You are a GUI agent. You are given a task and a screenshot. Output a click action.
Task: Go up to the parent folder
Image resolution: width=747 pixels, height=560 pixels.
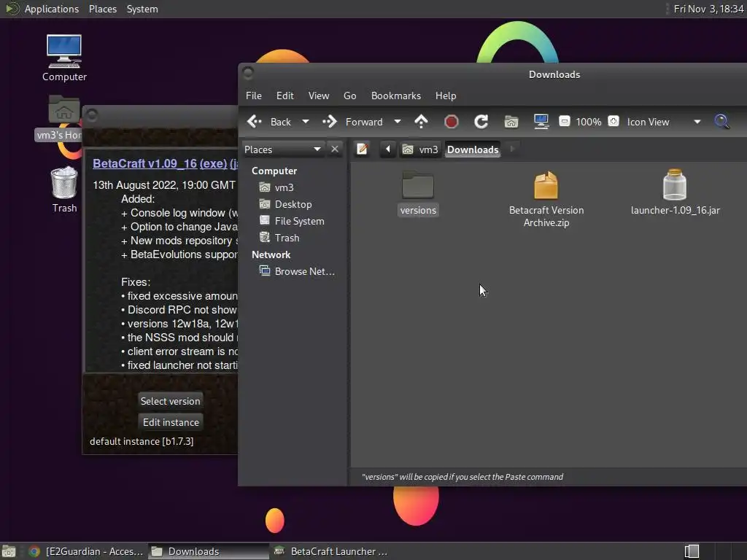pyautogui.click(x=421, y=122)
